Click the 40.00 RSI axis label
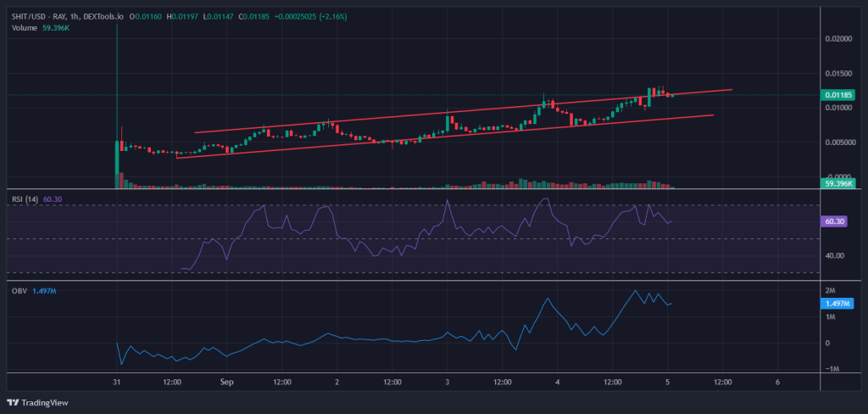868x414 pixels. pos(833,255)
